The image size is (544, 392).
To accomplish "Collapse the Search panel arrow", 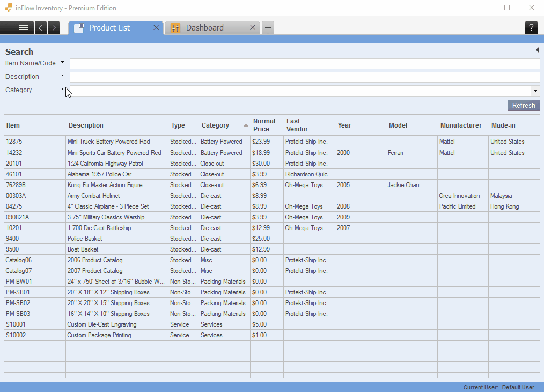I will click(x=536, y=50).
